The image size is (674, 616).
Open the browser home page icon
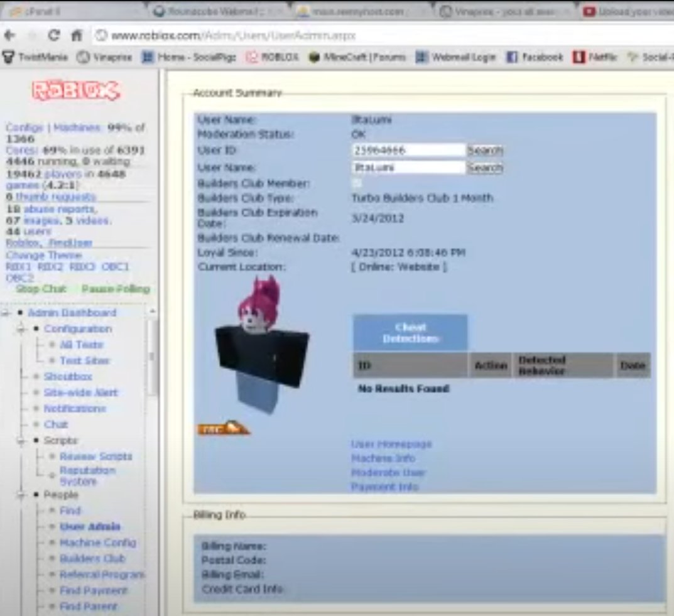77,35
